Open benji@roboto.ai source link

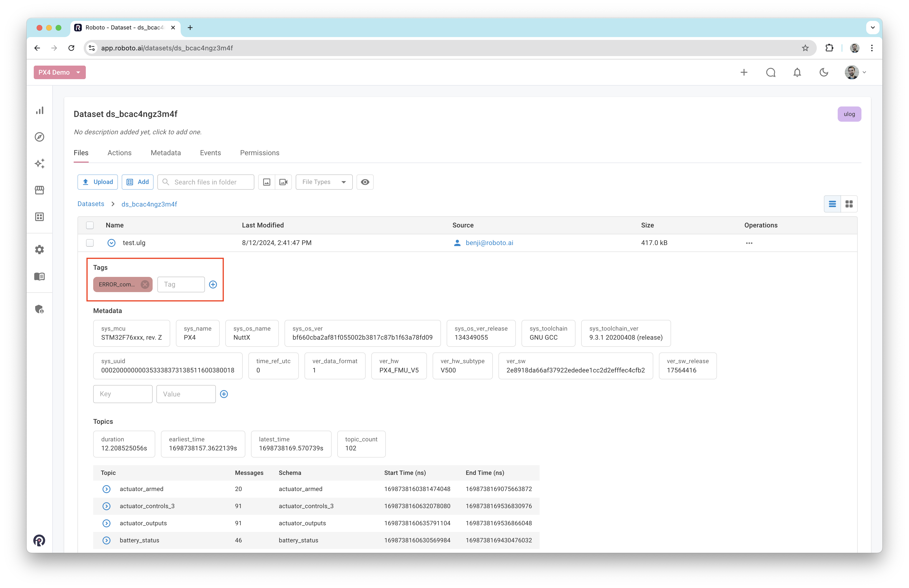tap(489, 243)
